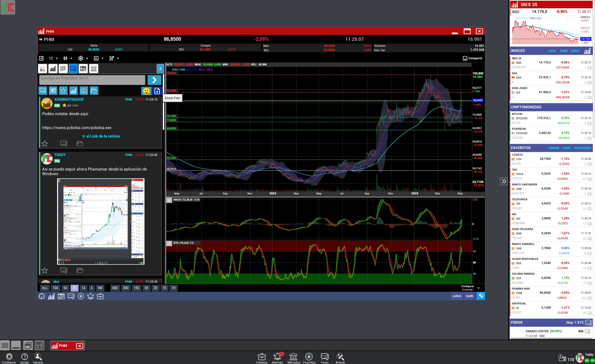This screenshot has width=595, height=364.
Task: Click the camera icon in forum toolbar
Action: (x=83, y=91)
